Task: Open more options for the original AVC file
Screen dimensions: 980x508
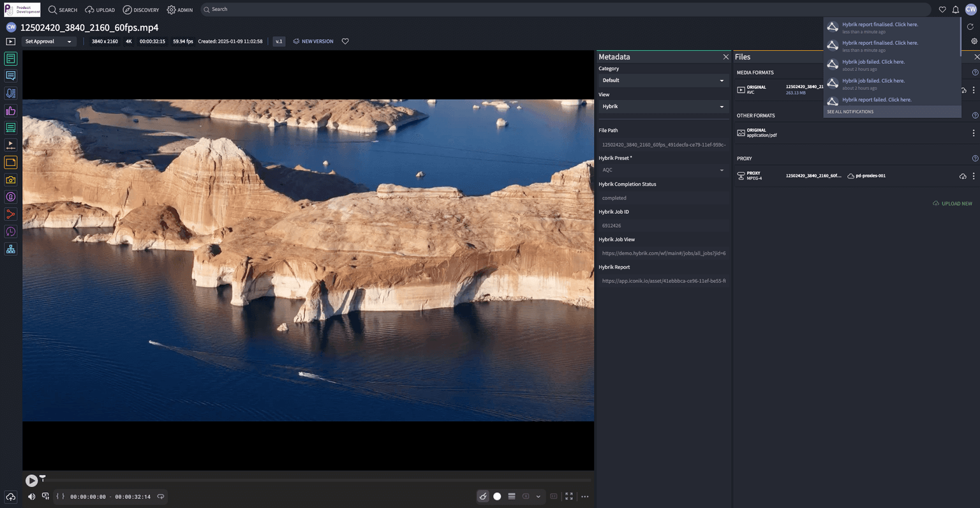Action: [x=974, y=91]
